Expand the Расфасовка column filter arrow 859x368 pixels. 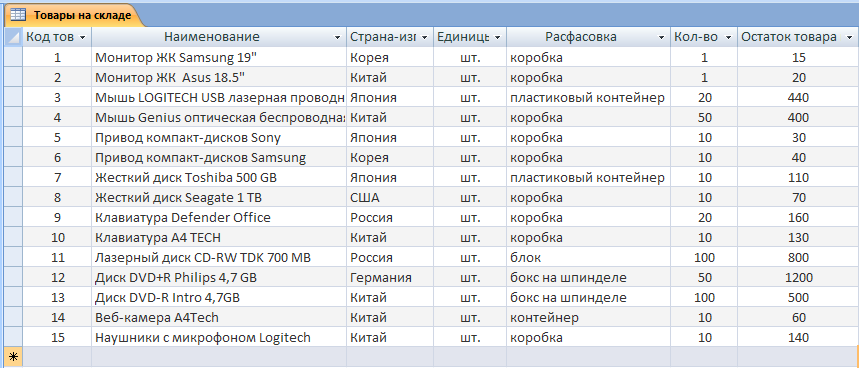662,37
